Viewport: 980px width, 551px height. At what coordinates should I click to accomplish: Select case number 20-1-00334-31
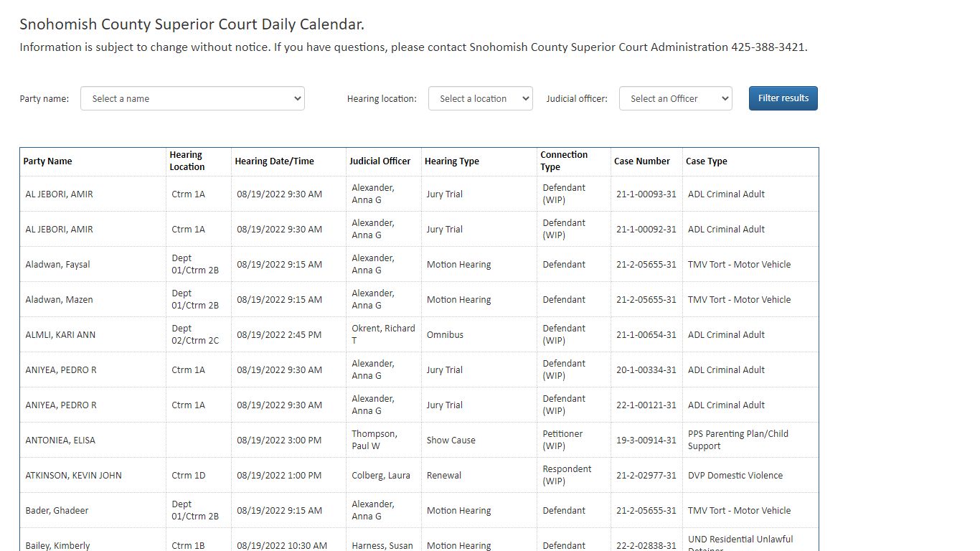pyautogui.click(x=646, y=370)
